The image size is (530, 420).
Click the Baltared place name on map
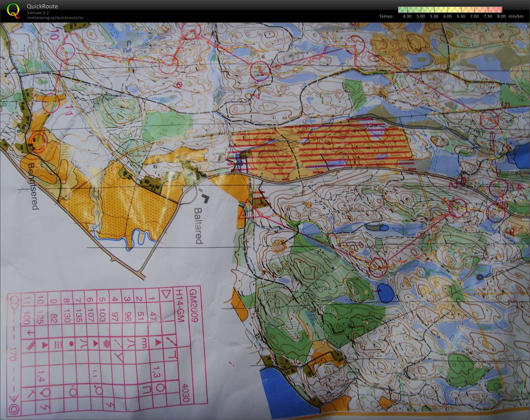coord(198,225)
